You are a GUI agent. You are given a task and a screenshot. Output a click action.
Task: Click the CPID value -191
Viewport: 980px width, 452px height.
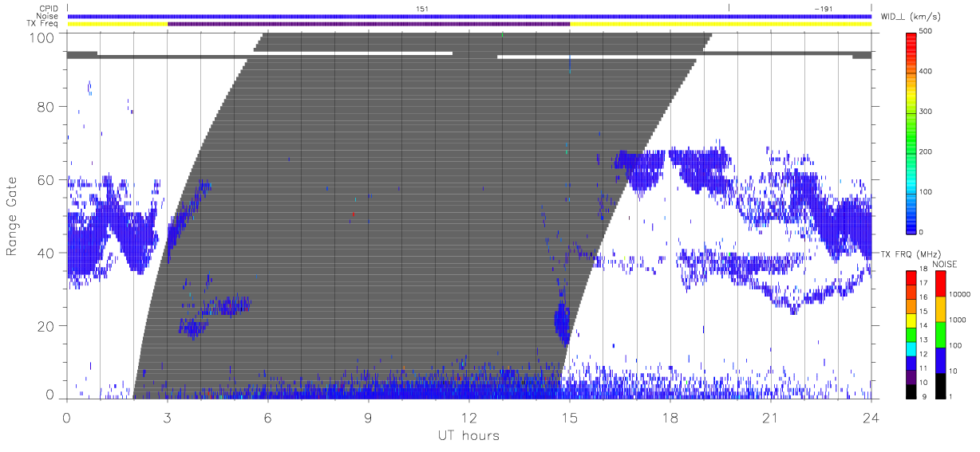824,8
